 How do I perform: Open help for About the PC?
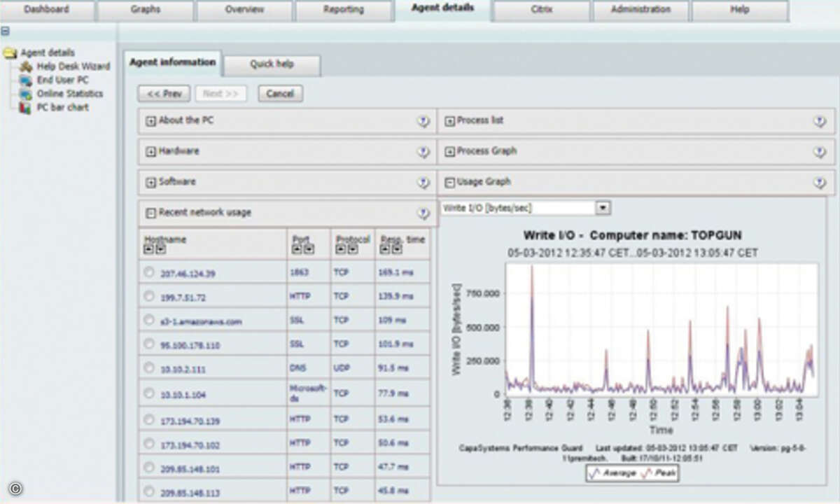(423, 121)
